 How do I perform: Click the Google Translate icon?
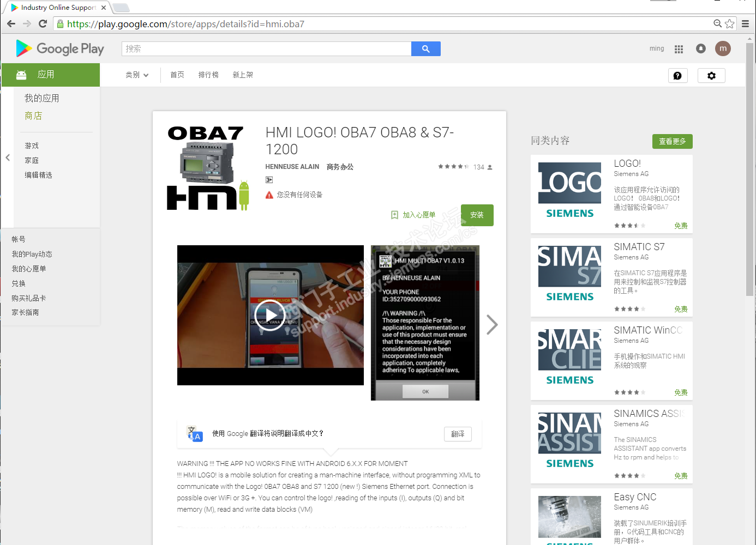[x=195, y=434]
